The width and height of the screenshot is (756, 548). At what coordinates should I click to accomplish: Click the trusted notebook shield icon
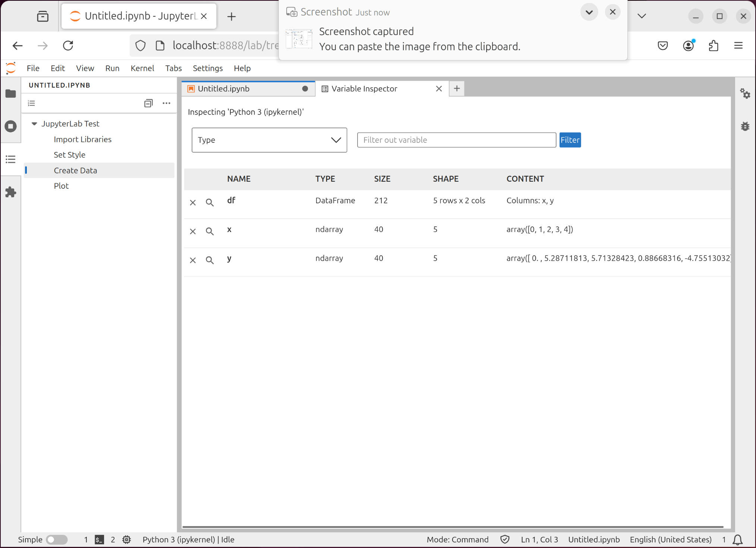point(505,539)
